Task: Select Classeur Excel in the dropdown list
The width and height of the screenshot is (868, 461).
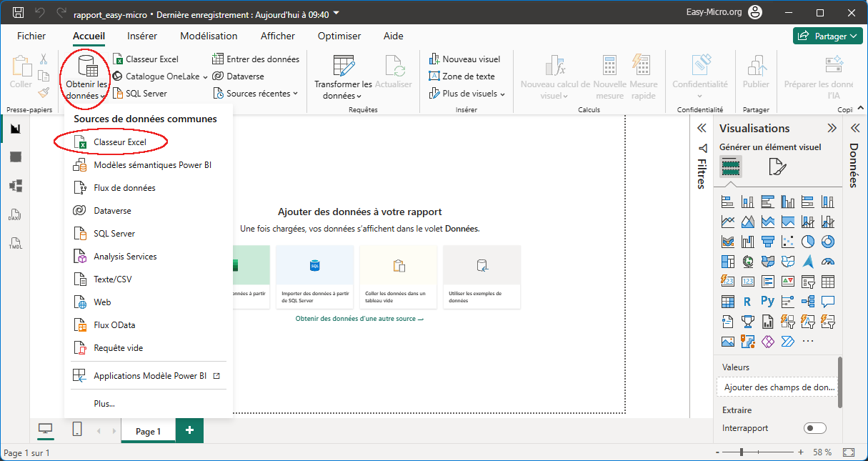Action: coord(119,142)
